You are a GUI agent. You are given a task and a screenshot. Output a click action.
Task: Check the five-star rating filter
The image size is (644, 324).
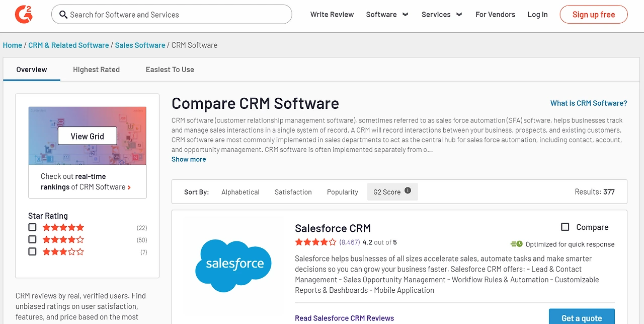(32, 227)
